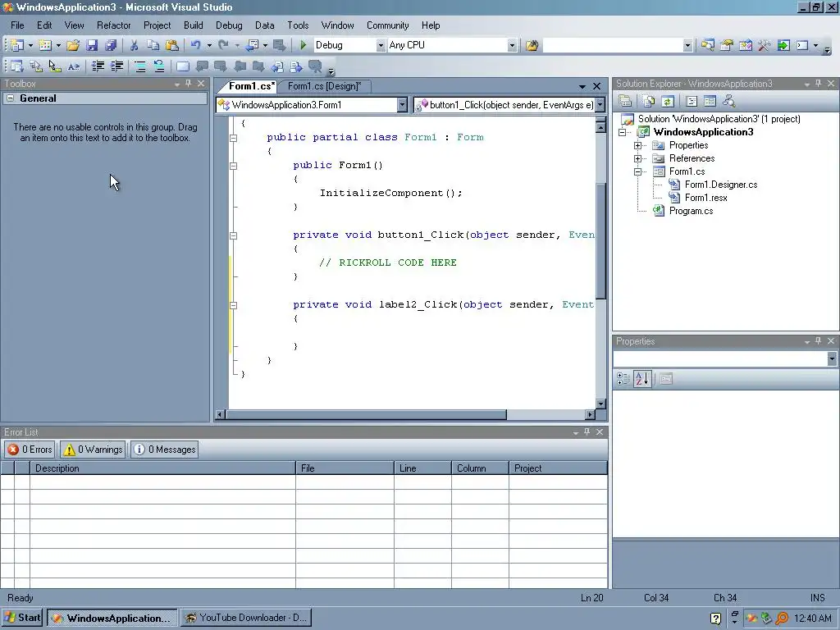Open the Command Window toolbar icon
This screenshot has width=840, height=630.
coord(802,46)
